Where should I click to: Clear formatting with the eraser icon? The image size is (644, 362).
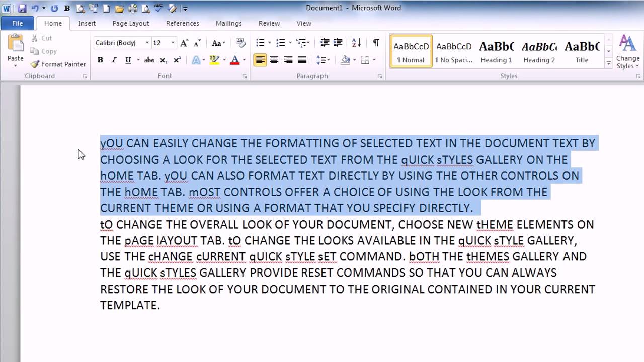tap(240, 43)
